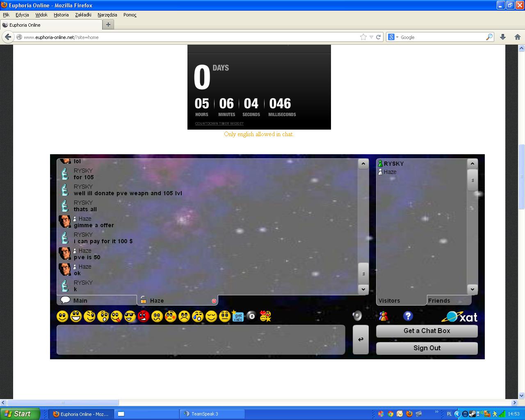Image resolution: width=525 pixels, height=420 pixels.
Task: Open the Windows Start menu
Action: pyautogui.click(x=20, y=414)
